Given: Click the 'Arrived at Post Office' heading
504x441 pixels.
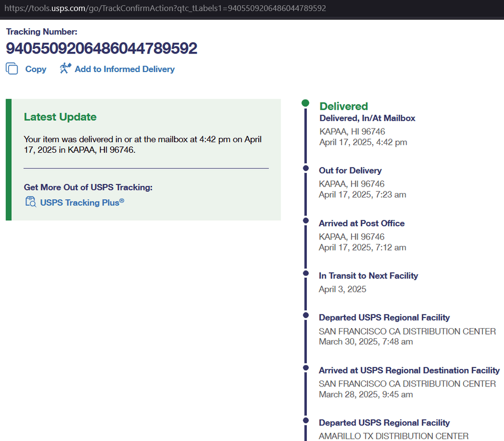Looking at the screenshot, I should 362,223.
